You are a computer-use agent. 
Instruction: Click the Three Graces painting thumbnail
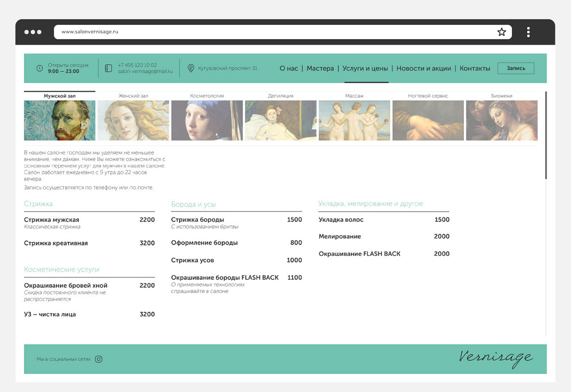[355, 120]
